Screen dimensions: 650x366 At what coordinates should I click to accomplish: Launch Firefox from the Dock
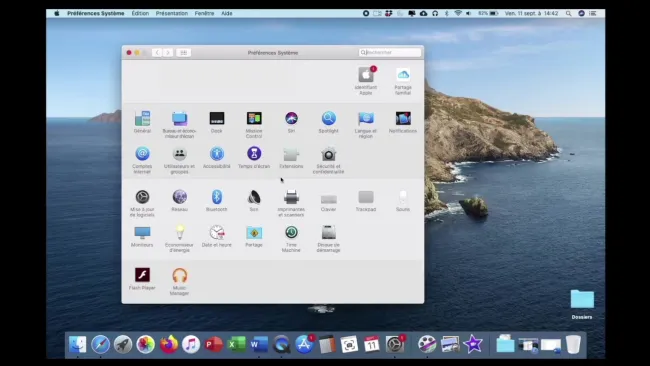(169, 344)
